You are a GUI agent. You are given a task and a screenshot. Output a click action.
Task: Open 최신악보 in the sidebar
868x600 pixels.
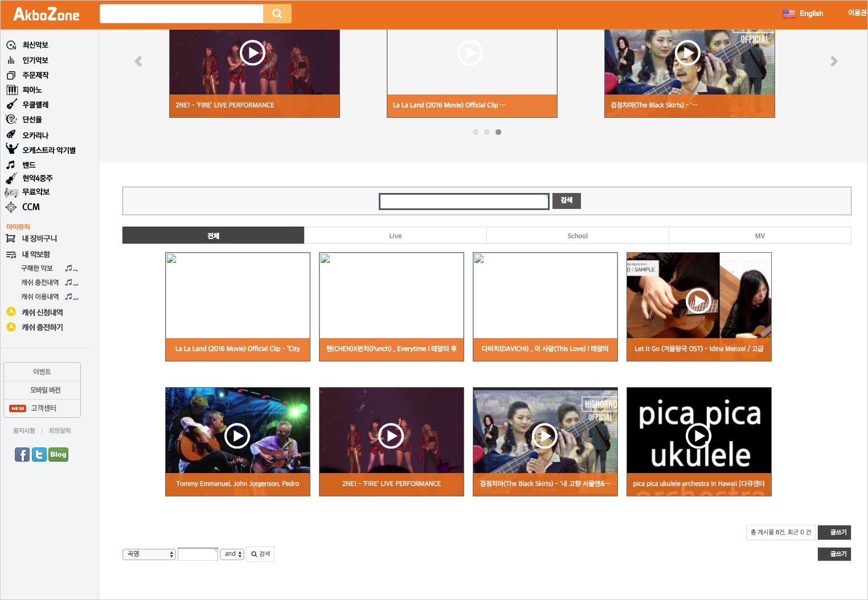click(x=35, y=45)
